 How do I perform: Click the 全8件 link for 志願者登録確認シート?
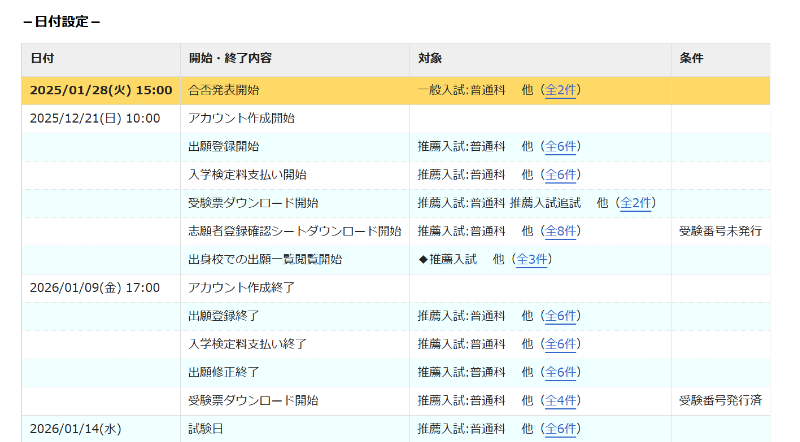[560, 231]
